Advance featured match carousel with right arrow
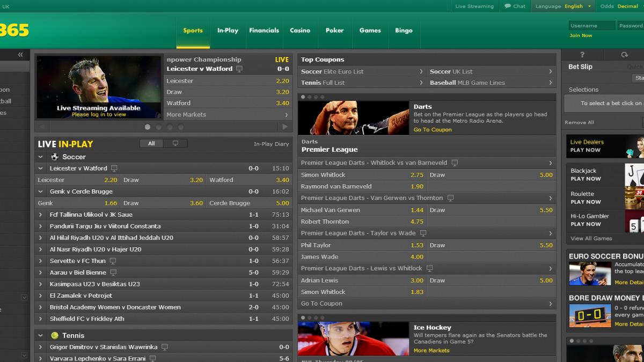Screen dimensions: 644x362 (x=285, y=127)
